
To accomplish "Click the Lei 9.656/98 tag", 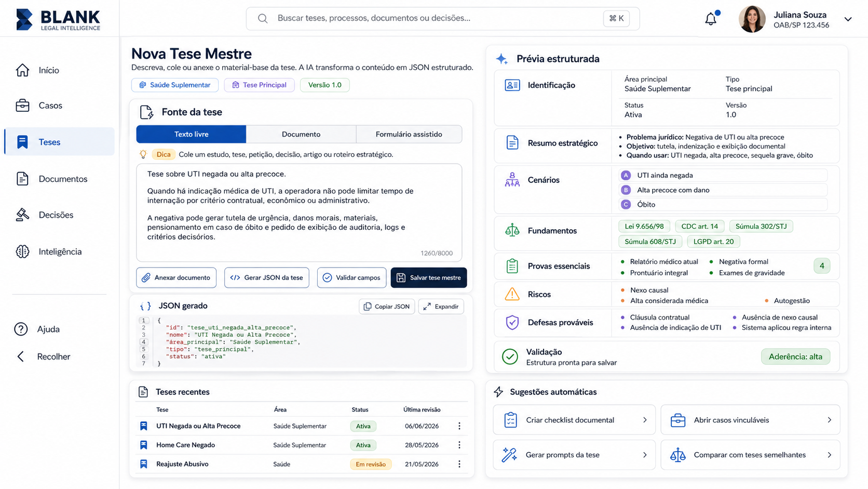I will pos(644,226).
